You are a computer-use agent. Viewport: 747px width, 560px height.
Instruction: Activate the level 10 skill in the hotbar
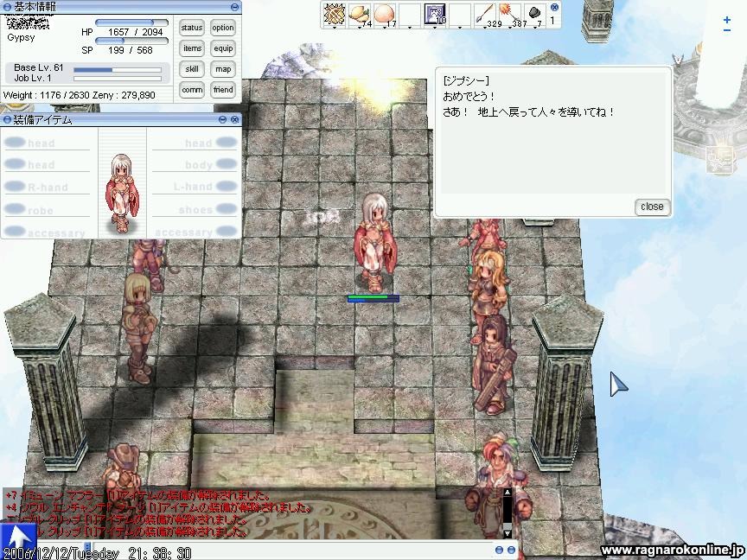point(435,13)
